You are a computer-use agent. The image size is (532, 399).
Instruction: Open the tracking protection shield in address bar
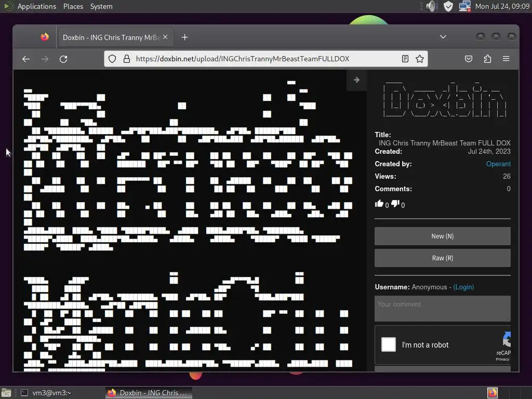point(112,59)
